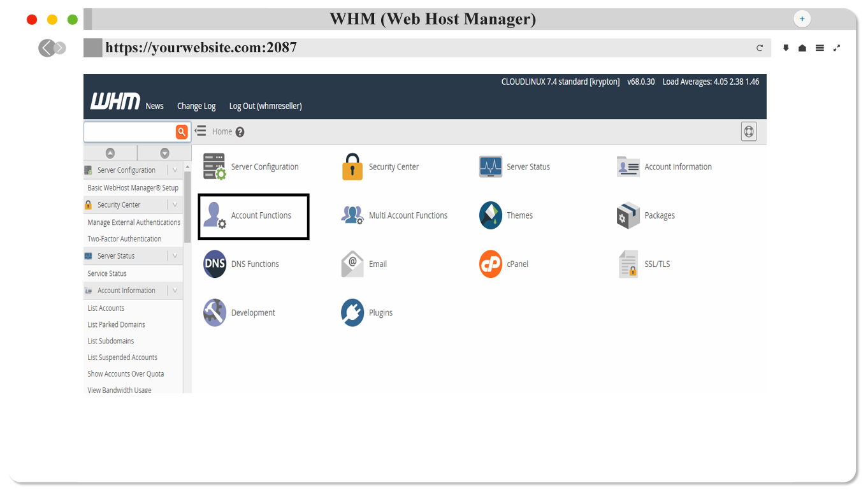
Task: Open the Server Configuration icon in main grid
Action: [x=215, y=167]
